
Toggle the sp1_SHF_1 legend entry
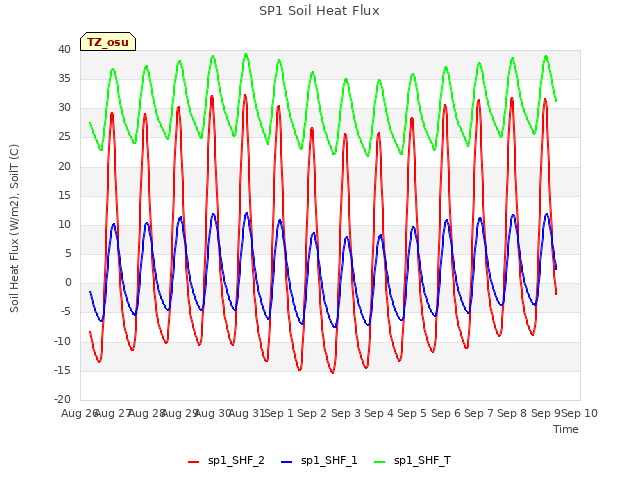[319, 461]
